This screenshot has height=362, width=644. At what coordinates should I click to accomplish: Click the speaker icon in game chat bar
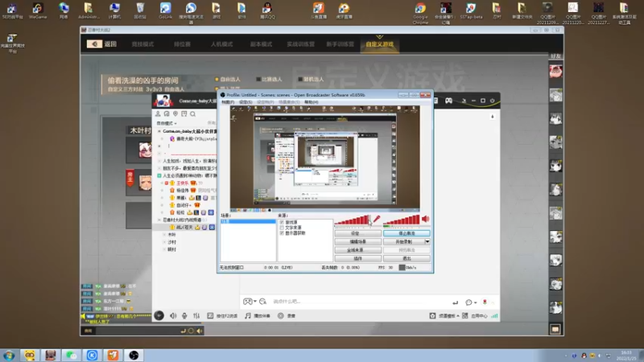(x=200, y=331)
